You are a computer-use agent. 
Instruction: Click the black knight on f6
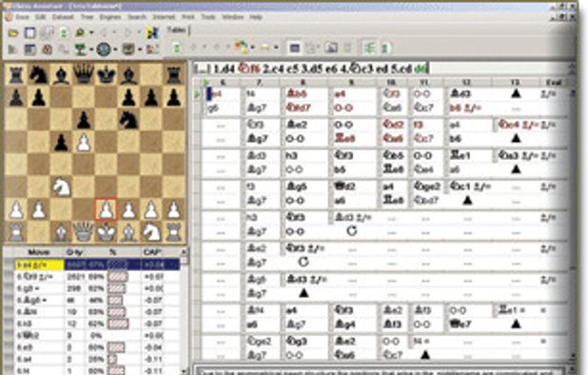coord(128,120)
